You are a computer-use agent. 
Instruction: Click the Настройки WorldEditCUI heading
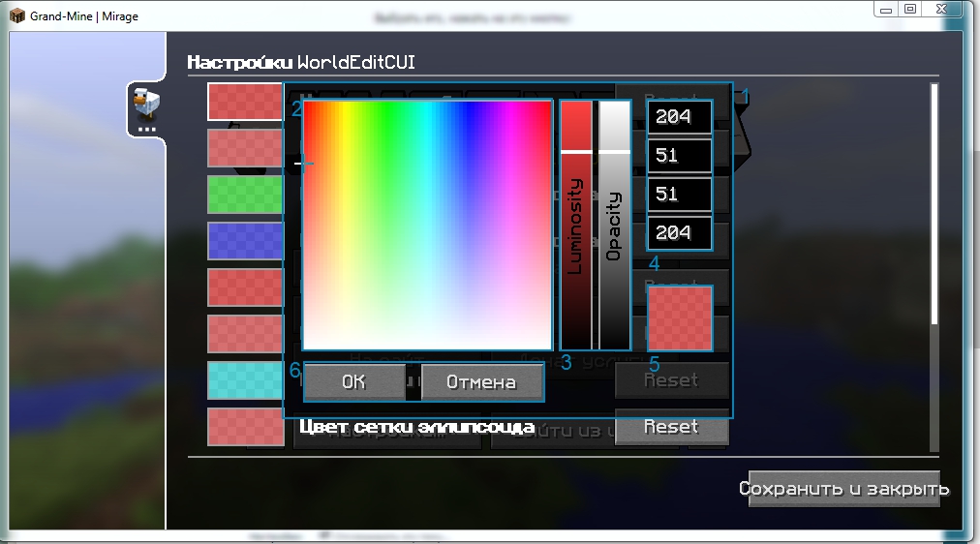tap(301, 63)
